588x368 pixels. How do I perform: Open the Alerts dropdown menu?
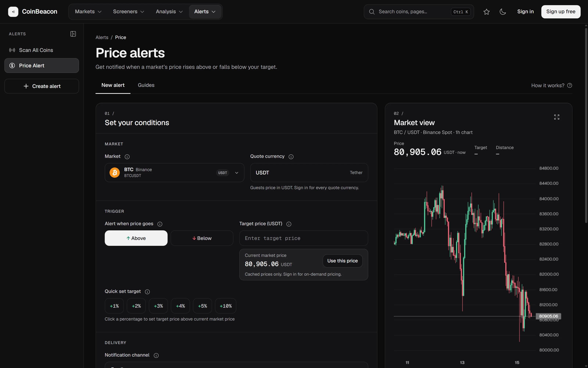pyautogui.click(x=205, y=12)
